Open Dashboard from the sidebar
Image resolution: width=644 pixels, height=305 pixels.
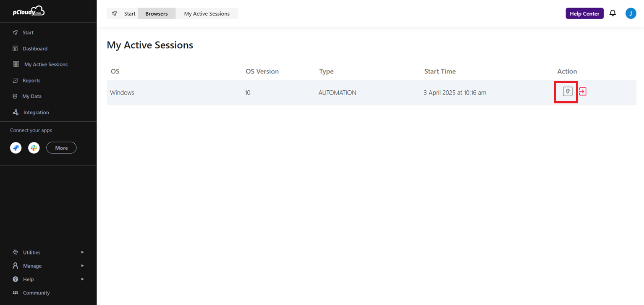35,49
